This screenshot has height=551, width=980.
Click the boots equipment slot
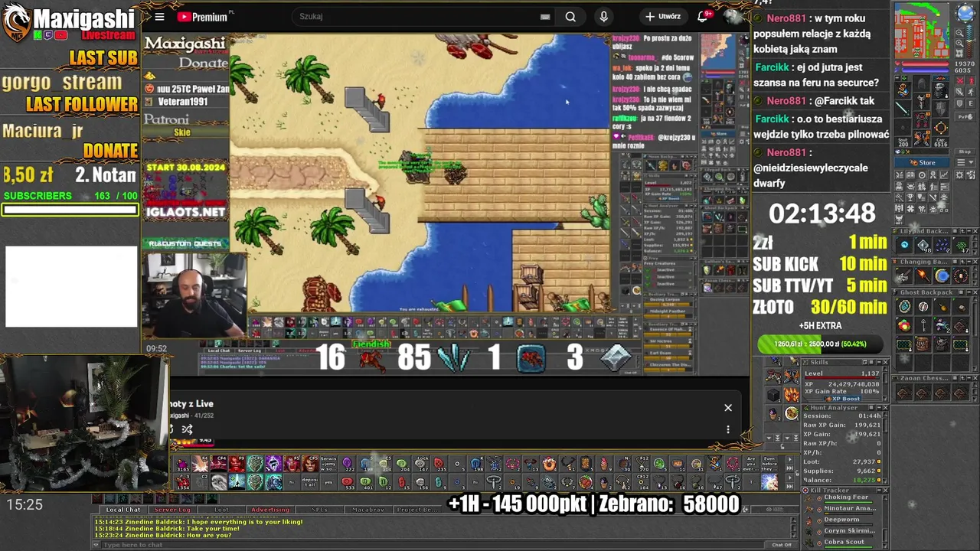922,138
